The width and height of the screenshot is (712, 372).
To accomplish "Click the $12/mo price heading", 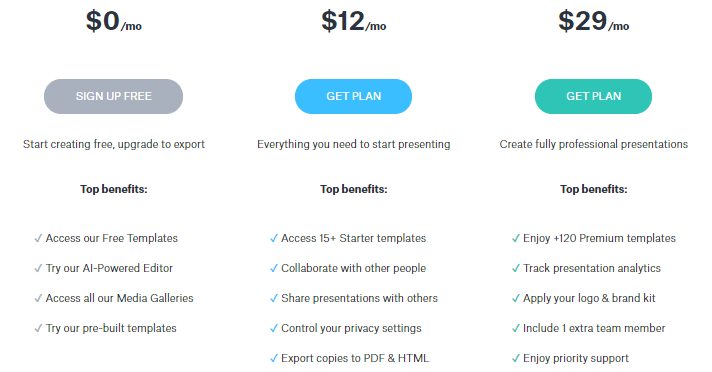I will pyautogui.click(x=354, y=21).
